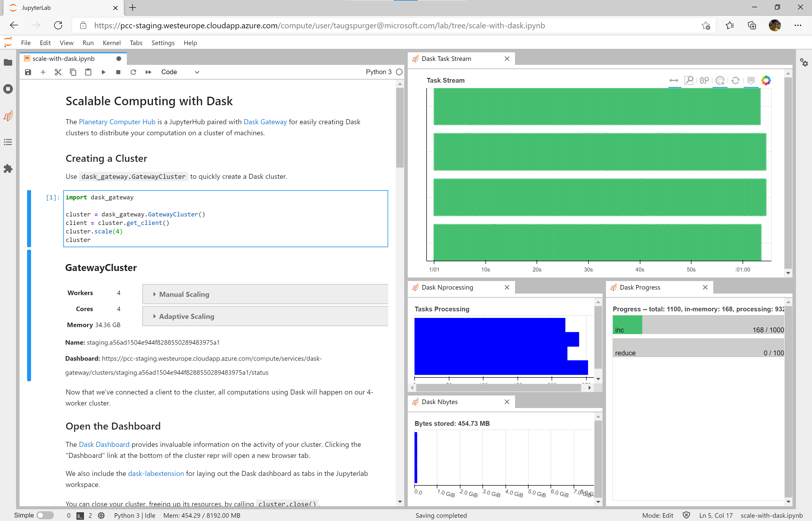Open the Tabs menu

[x=136, y=43]
